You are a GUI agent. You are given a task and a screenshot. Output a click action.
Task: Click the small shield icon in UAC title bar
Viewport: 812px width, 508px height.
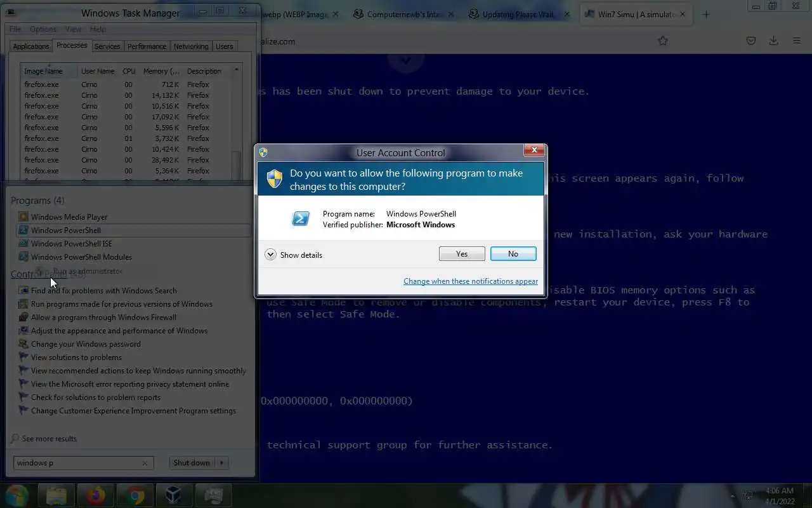coord(263,152)
